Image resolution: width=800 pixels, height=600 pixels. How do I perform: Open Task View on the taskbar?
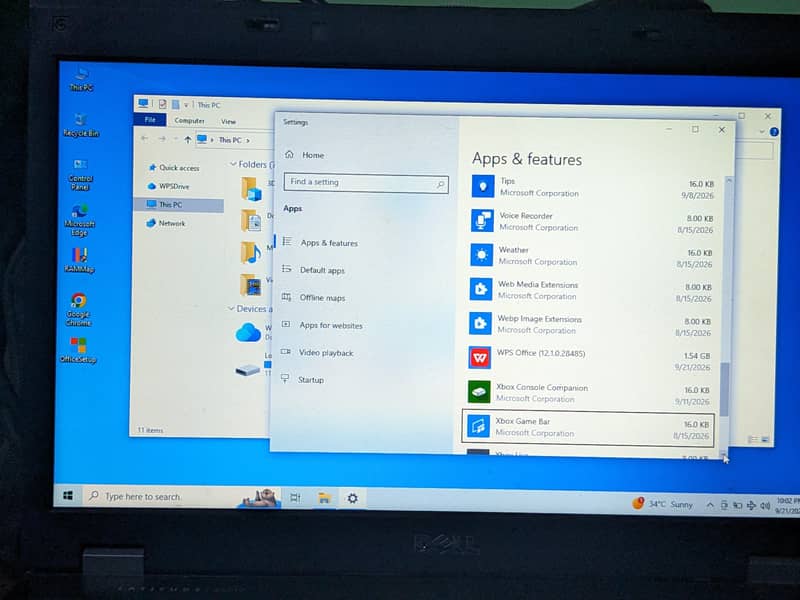295,497
